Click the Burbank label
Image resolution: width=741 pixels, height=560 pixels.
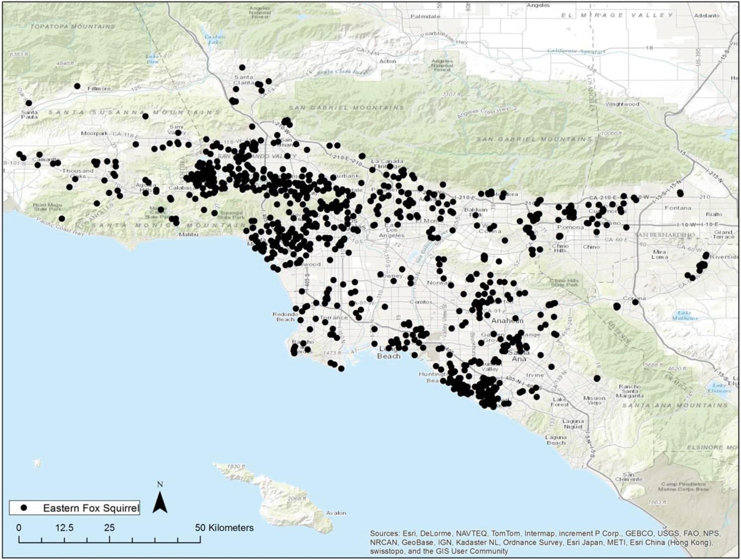pos(346,176)
